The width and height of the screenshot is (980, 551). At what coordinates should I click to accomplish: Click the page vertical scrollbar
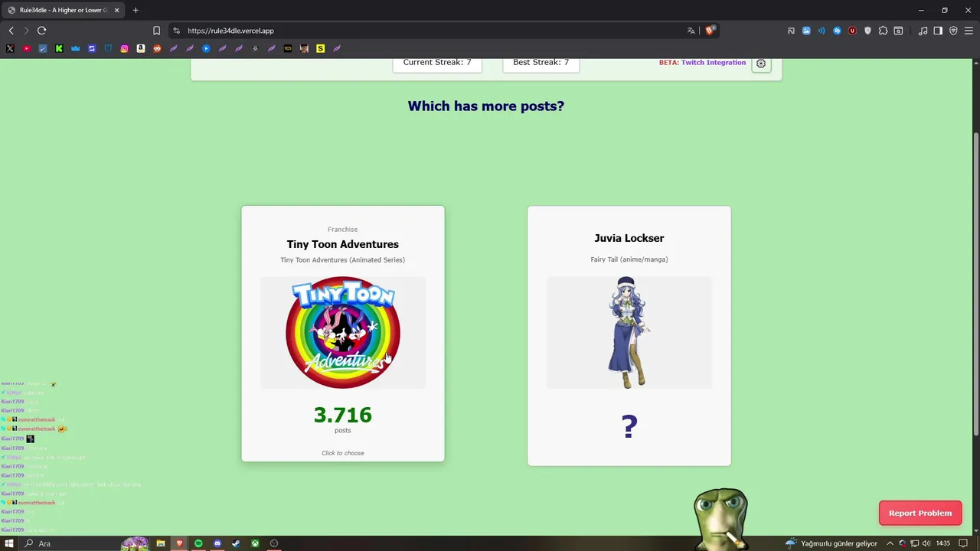pyautogui.click(x=976, y=283)
